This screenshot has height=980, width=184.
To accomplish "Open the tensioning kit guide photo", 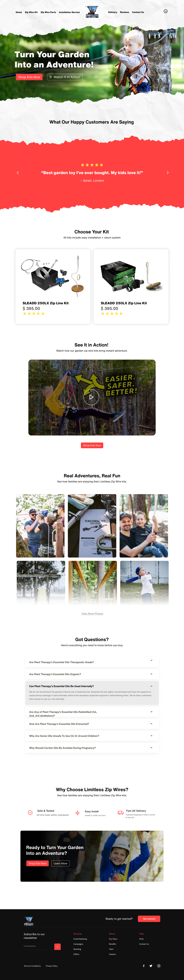I will pos(92,526).
